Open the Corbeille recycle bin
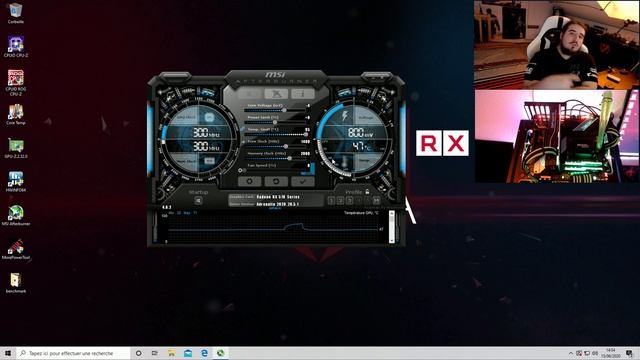This screenshot has height=360, width=640. (x=16, y=13)
